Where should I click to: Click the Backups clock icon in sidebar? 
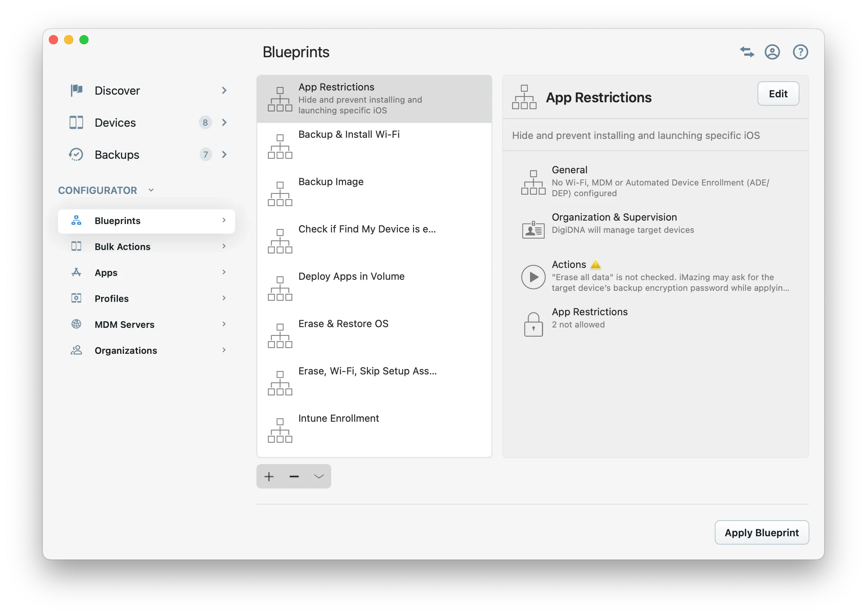[x=76, y=155]
